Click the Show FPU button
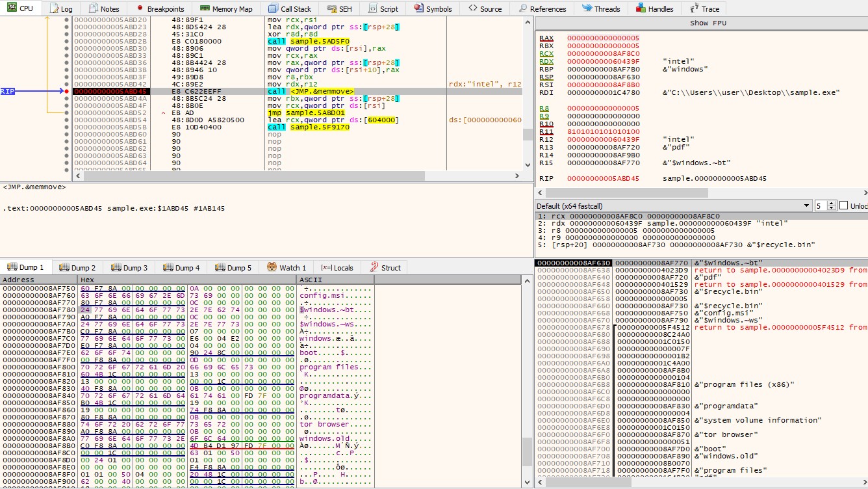Viewport: 868px width, 489px height. pyautogui.click(x=708, y=23)
